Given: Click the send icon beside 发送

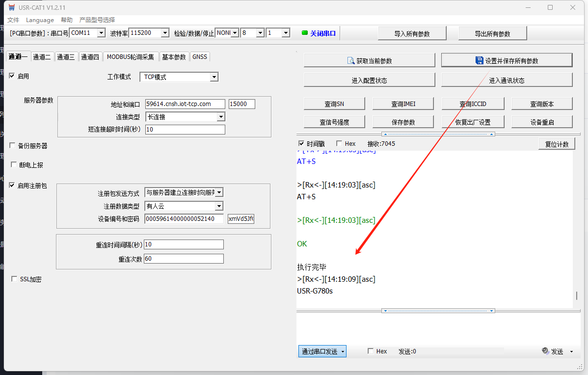Looking at the screenshot, I should 545,351.
